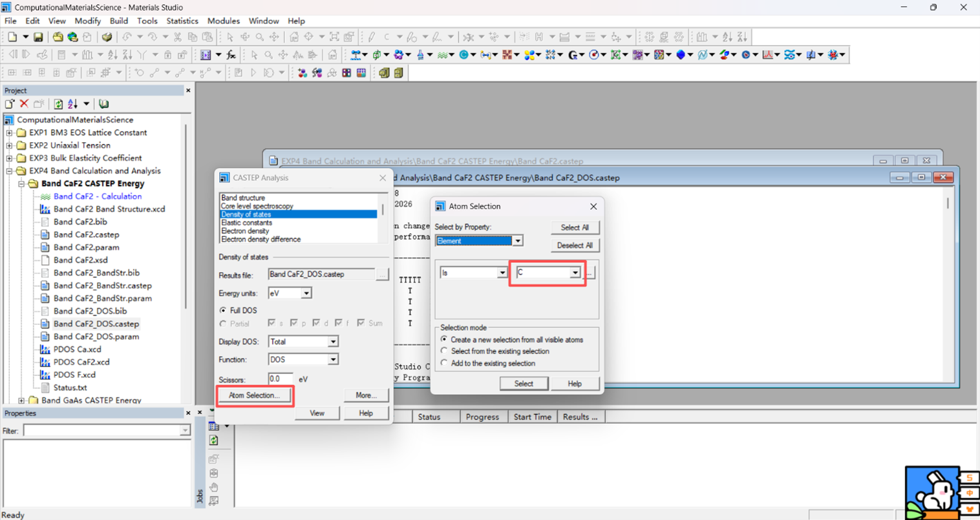Open the Modules menu

tap(224, 21)
